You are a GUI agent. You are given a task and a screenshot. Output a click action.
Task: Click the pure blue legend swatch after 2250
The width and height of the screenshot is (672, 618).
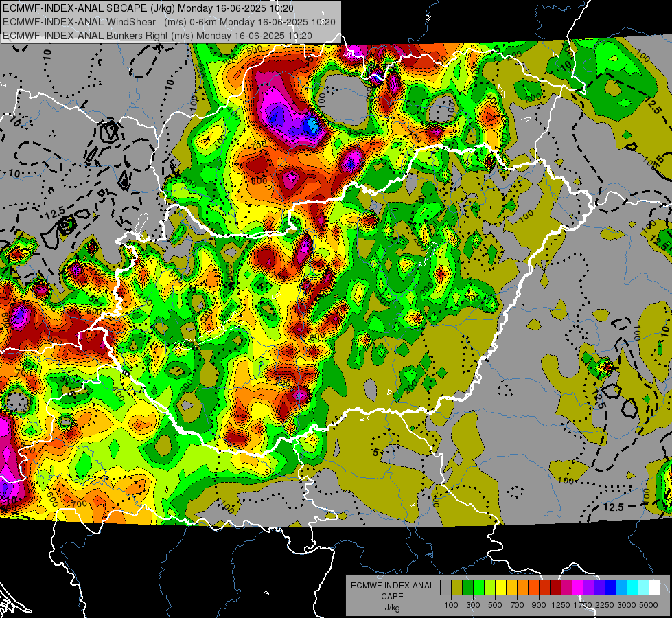point(610,587)
